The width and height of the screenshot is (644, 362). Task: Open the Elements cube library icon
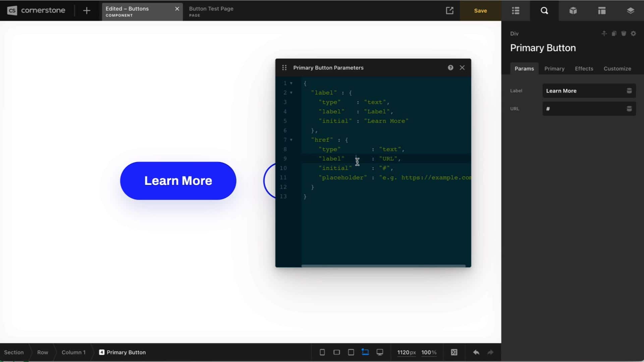573,11
